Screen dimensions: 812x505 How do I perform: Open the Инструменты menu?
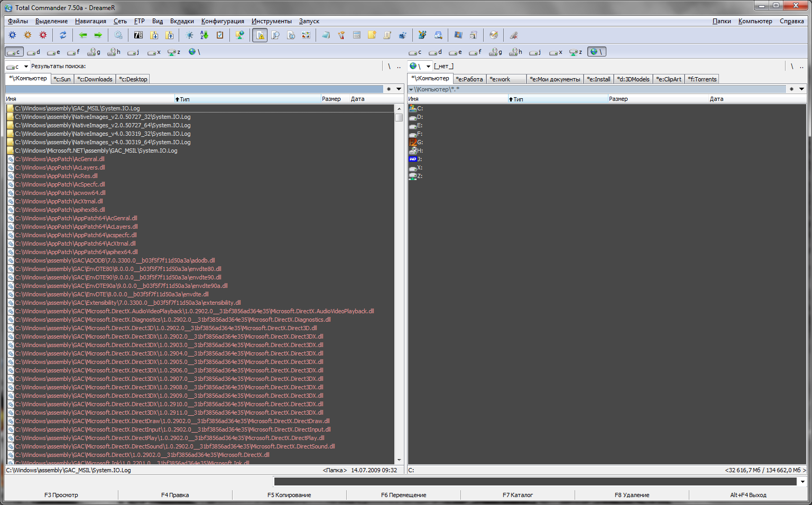(271, 21)
